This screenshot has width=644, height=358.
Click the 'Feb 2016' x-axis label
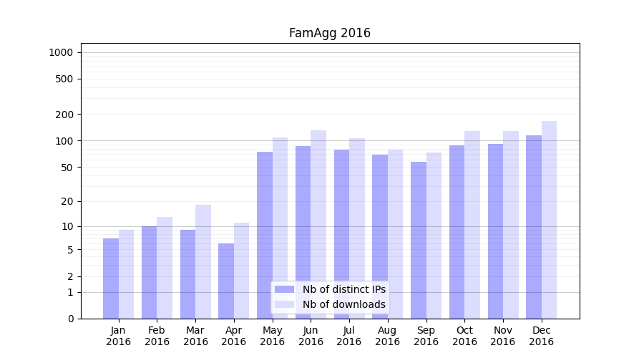pos(157,336)
